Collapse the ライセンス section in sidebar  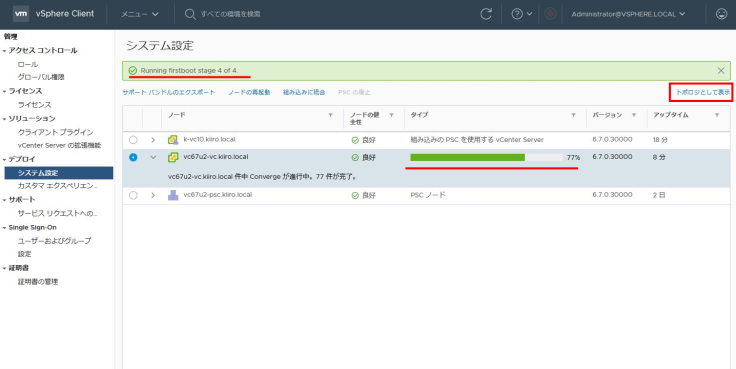tap(4, 91)
